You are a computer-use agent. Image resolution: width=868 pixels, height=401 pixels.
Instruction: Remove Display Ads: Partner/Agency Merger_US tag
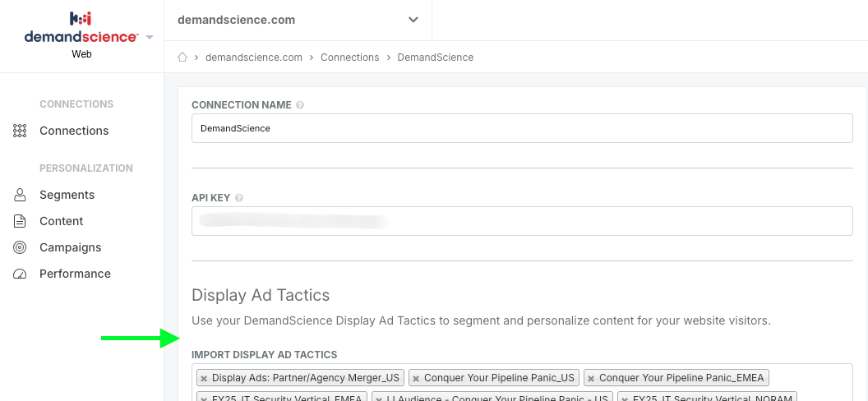coord(204,378)
